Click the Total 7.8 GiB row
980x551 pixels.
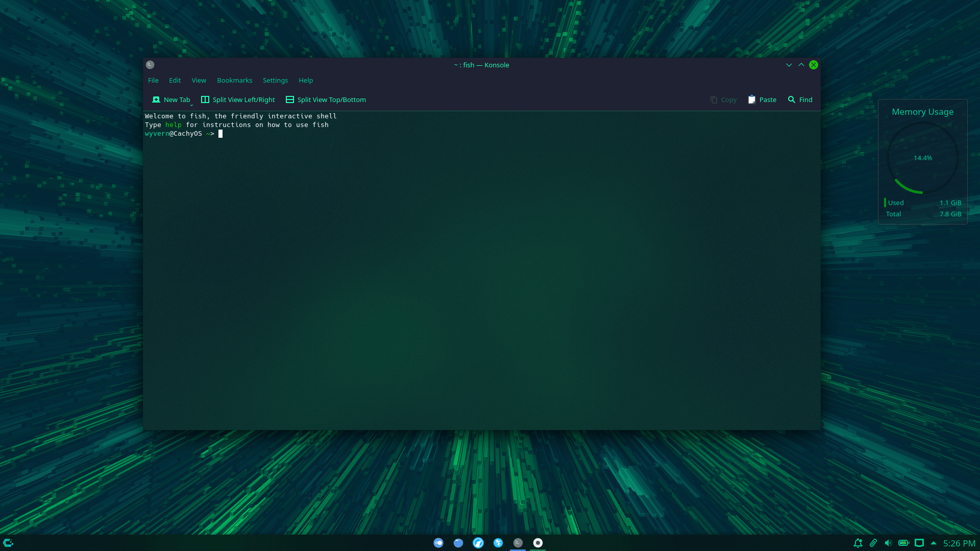pyautogui.click(x=923, y=214)
